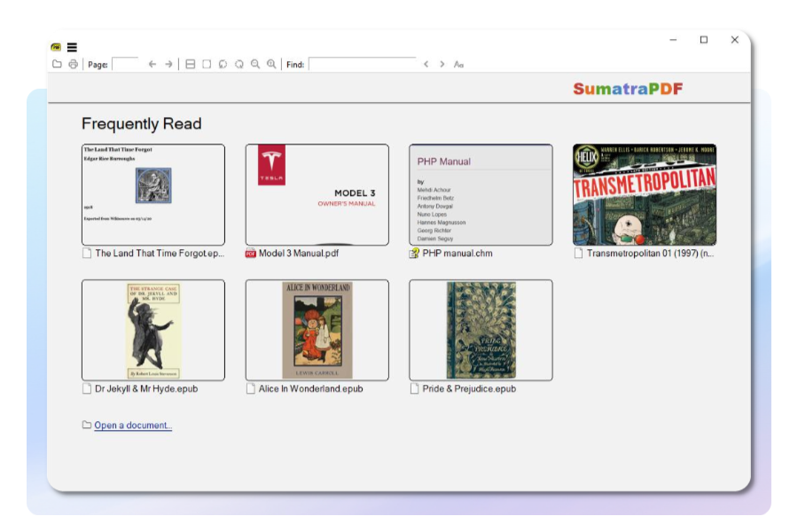Click 'PHP manual.chm' file name
798x532 pixels.
pos(458,253)
